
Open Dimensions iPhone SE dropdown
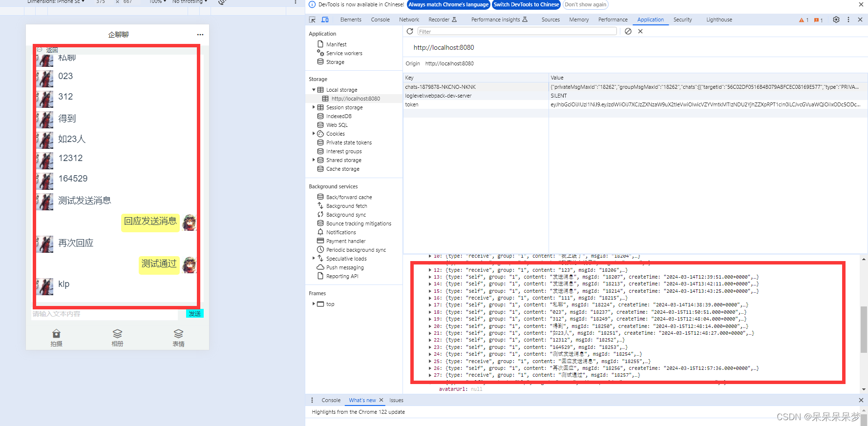point(56,2)
